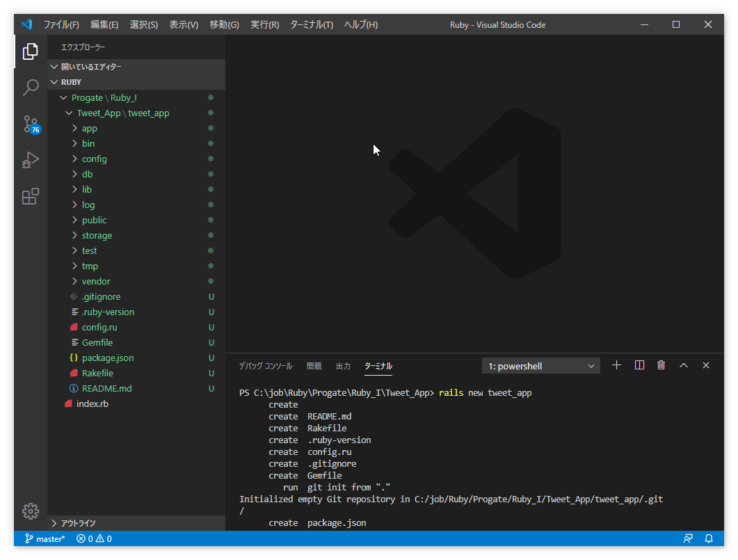Click the master branch status item
Viewport: 738px width, 560px height.
[x=45, y=538]
